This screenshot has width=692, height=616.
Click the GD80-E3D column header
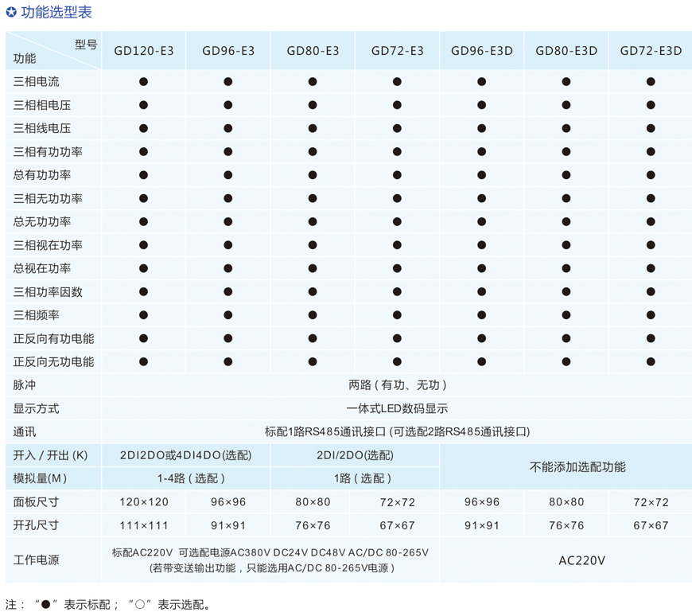[566, 51]
